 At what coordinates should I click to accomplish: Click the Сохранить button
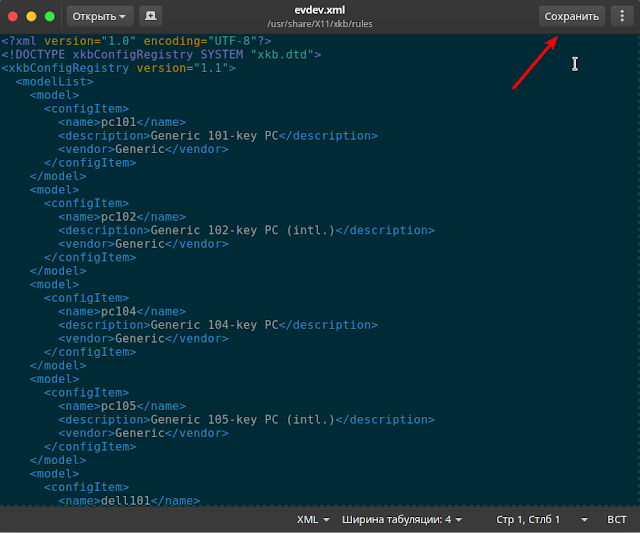pos(571,16)
